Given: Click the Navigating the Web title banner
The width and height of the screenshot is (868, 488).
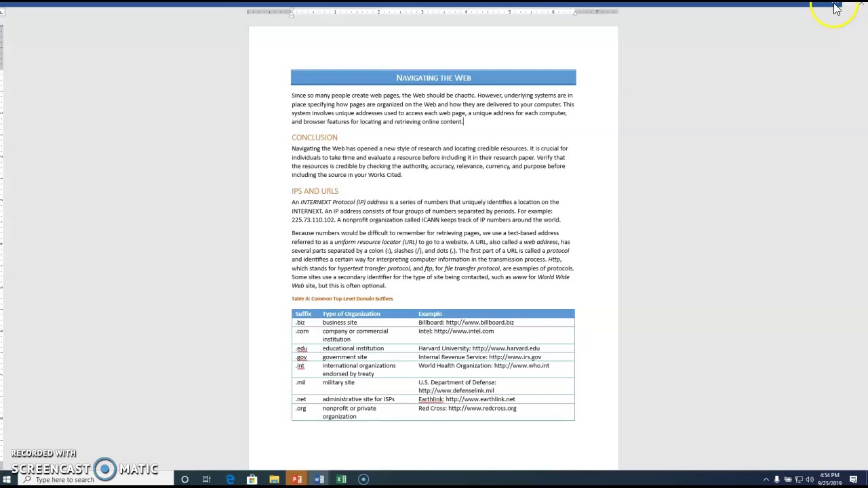Looking at the screenshot, I should pos(433,78).
